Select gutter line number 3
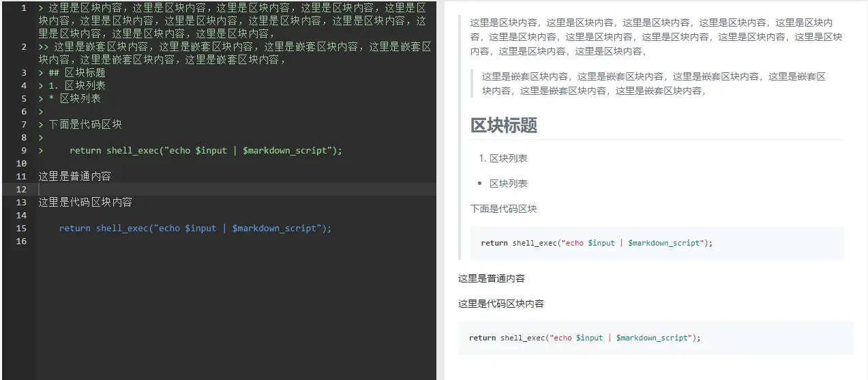Image resolution: width=868 pixels, height=380 pixels. (24, 72)
